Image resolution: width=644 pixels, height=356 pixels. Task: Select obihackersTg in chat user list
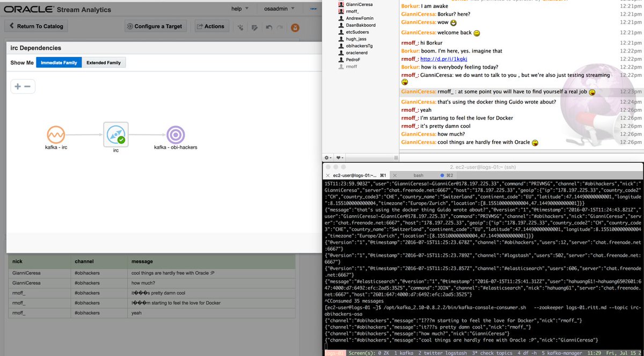(x=355, y=46)
